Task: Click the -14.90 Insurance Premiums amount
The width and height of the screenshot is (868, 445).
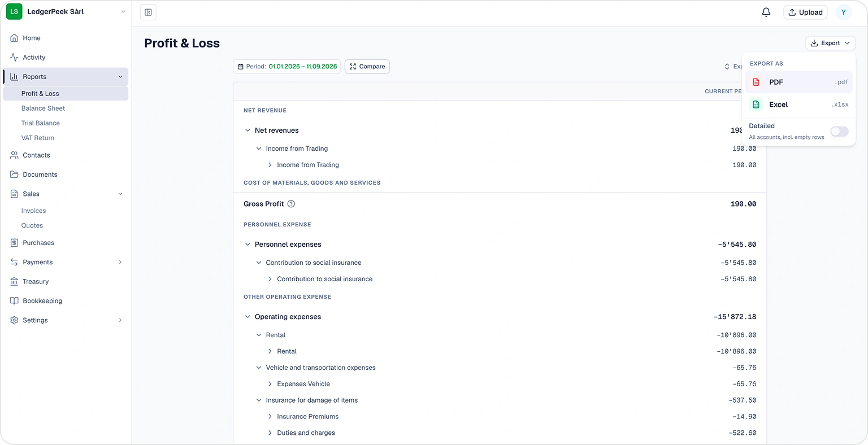Action: point(744,417)
